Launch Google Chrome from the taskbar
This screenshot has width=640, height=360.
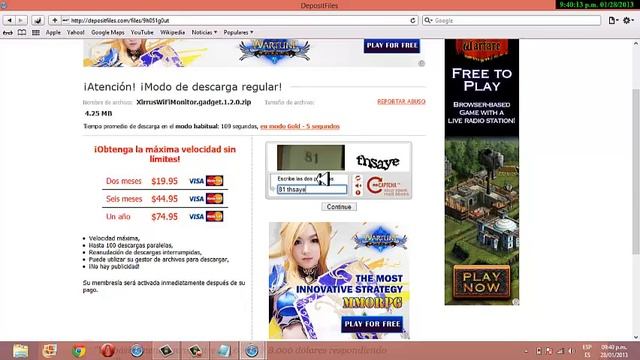click(x=79, y=351)
